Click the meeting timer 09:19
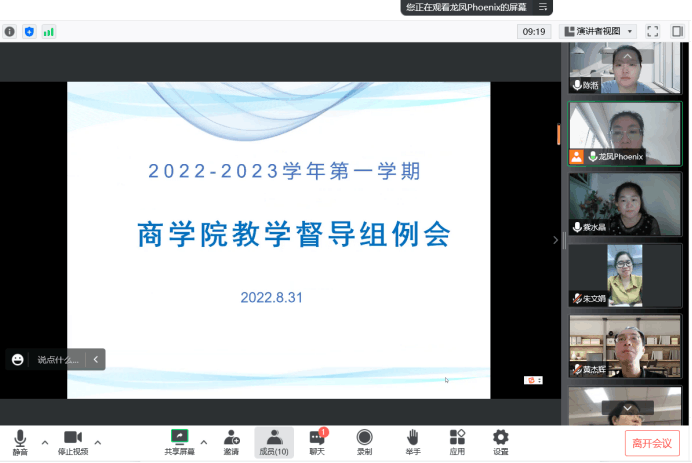The height and width of the screenshot is (463, 692). (534, 31)
